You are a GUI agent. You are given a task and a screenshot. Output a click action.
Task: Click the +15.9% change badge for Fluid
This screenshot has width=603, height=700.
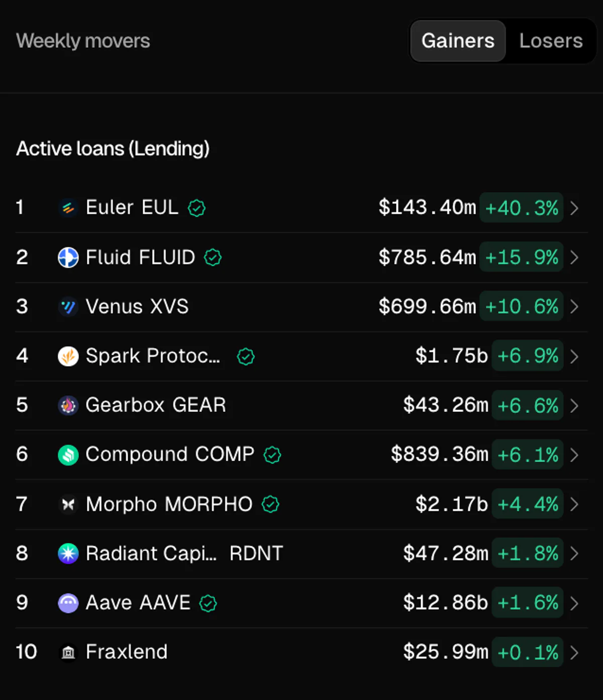521,257
